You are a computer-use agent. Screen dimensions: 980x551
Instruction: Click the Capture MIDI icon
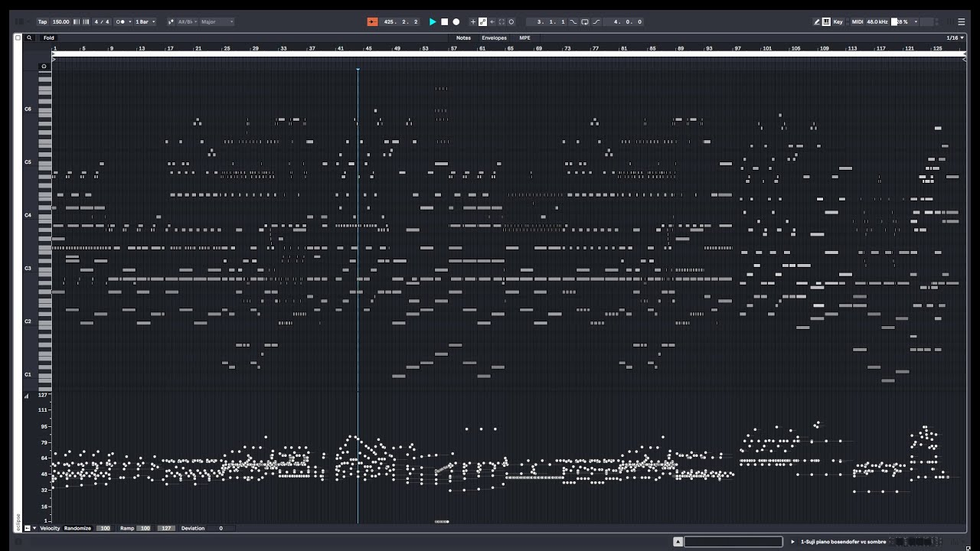point(501,21)
